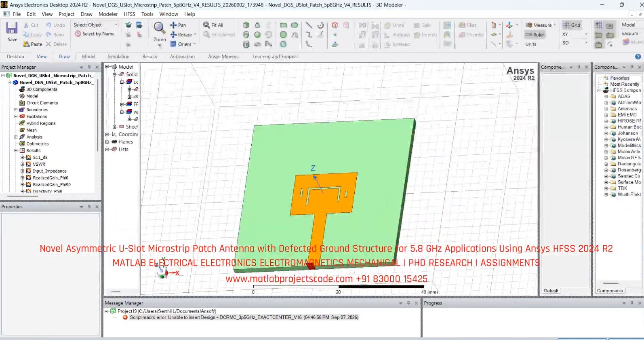644x340 pixels.
Task: Close the Project Manager panel
Action: (x=97, y=67)
